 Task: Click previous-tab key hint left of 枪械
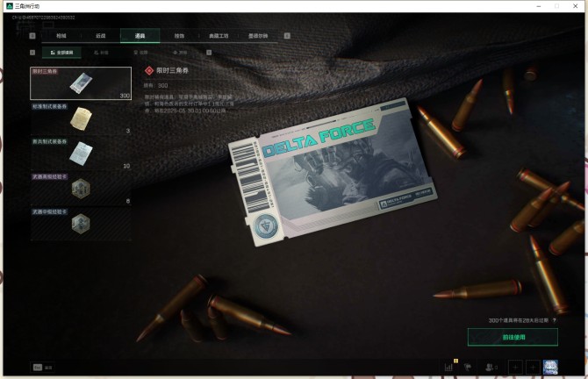click(32, 36)
